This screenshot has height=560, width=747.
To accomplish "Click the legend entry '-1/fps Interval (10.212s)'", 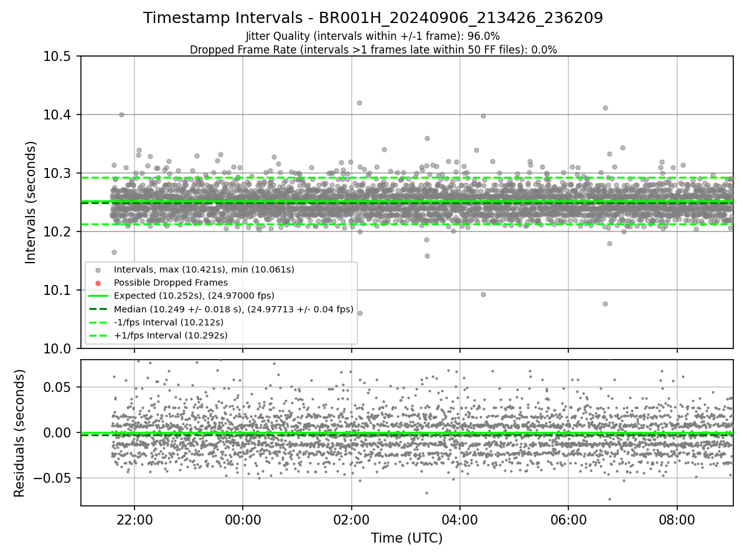I will click(169, 322).
